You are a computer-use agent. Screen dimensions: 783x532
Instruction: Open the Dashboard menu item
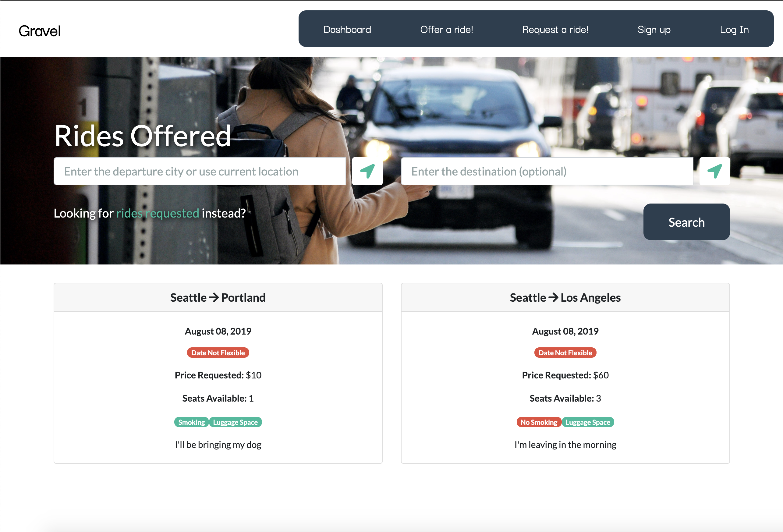tap(347, 30)
